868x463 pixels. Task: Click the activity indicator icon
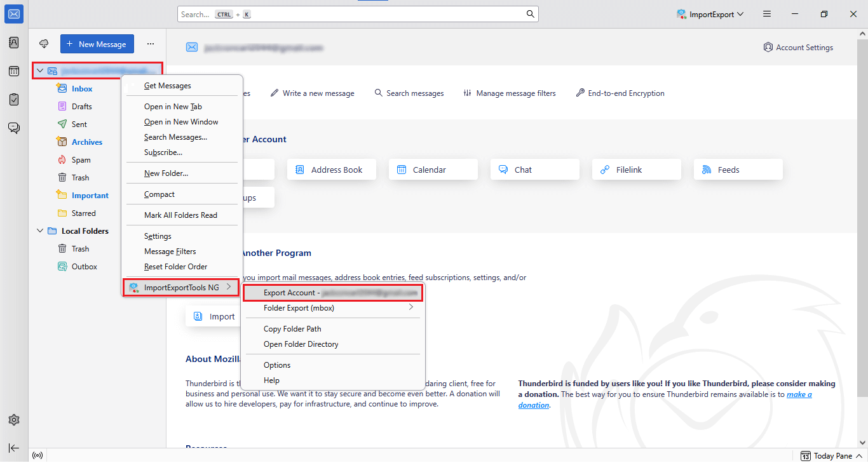click(x=37, y=455)
